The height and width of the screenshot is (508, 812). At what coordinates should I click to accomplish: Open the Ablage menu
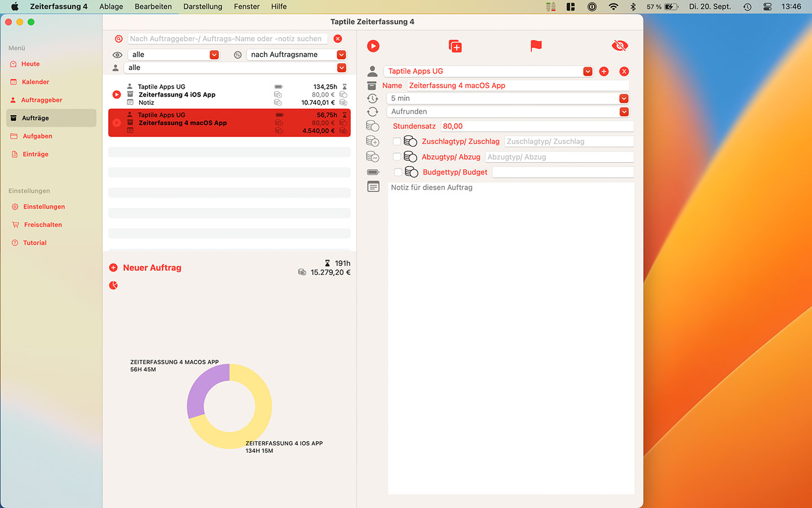click(x=111, y=7)
